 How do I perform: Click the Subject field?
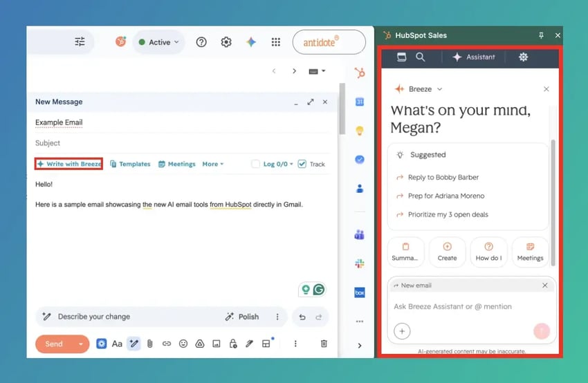point(182,143)
